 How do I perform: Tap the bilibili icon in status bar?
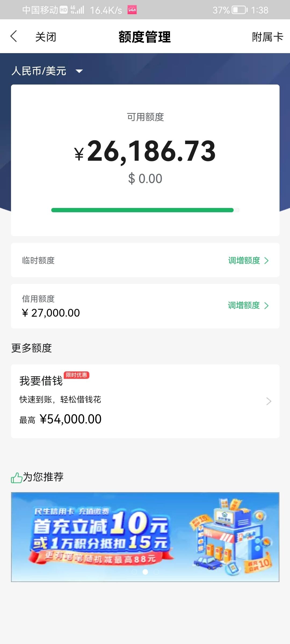tap(132, 10)
